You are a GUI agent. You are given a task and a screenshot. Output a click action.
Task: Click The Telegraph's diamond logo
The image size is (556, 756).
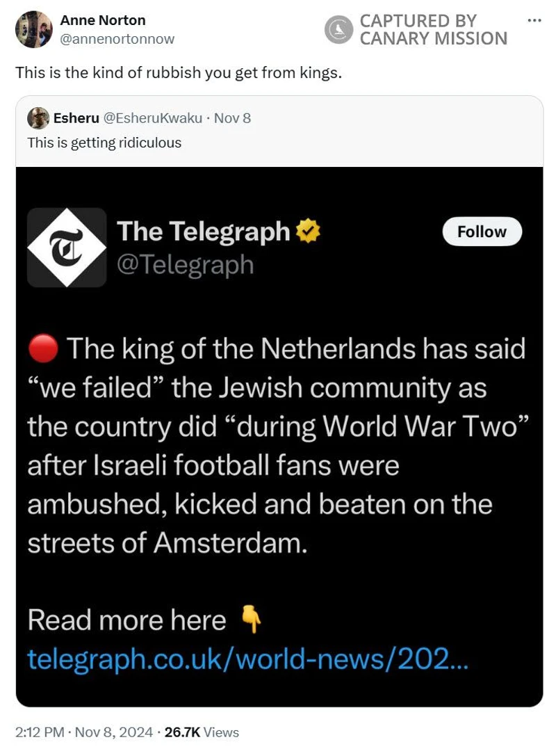coord(67,248)
